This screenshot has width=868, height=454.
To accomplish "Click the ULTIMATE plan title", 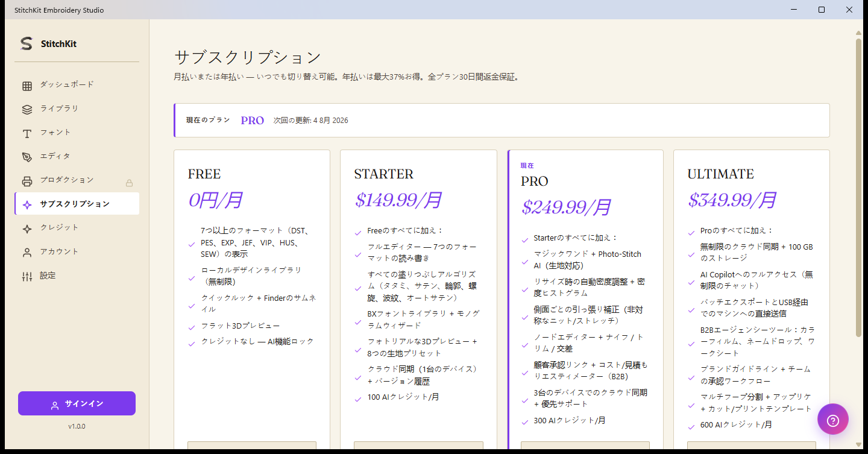I will [721, 174].
